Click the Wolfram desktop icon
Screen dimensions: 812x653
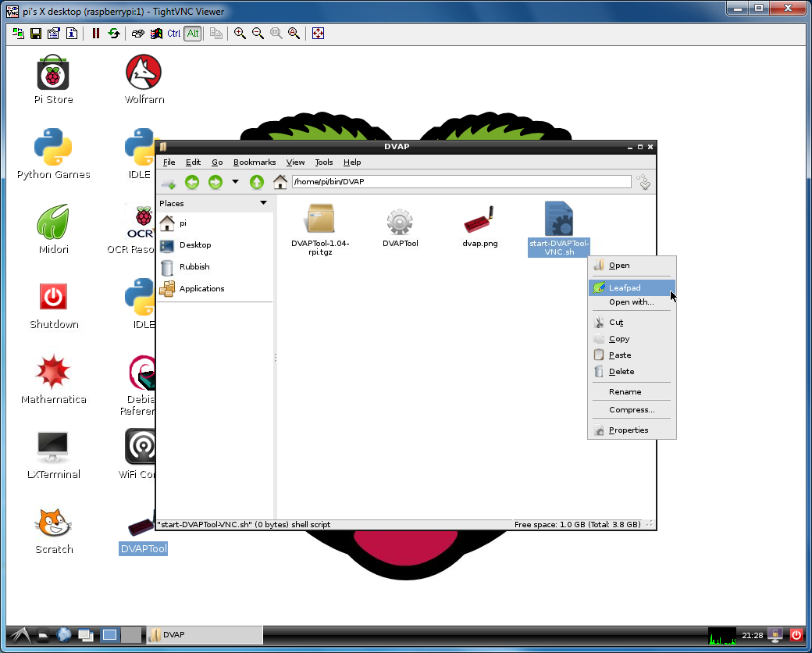(144, 80)
